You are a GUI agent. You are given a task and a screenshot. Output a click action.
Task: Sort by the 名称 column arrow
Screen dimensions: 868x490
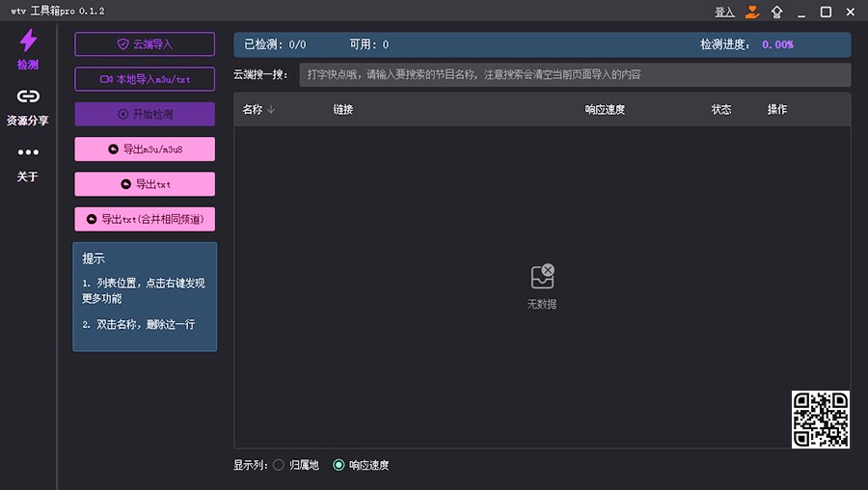[x=271, y=110]
